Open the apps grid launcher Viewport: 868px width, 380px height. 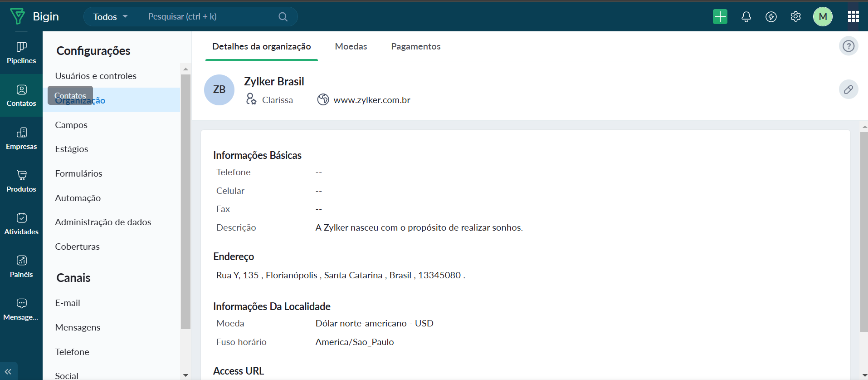click(853, 17)
